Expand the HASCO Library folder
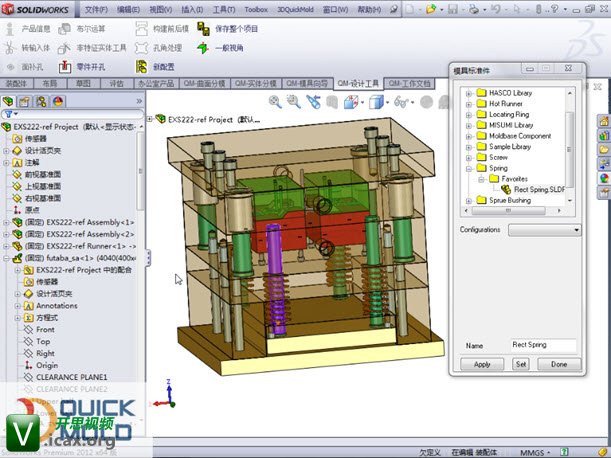Screen dimensions: 611x458 click(468, 93)
